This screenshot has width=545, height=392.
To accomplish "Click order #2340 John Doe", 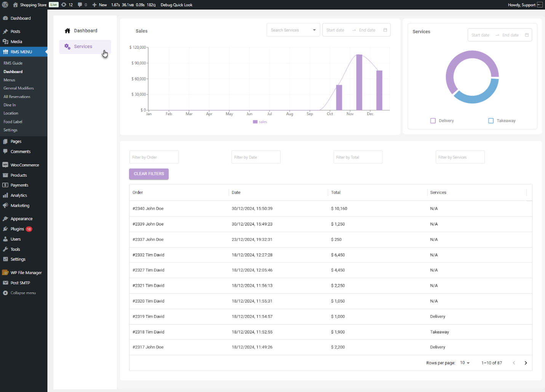I will coord(148,209).
